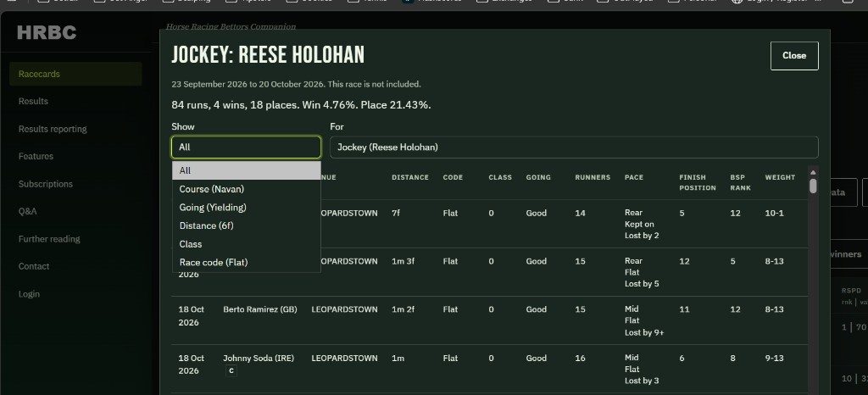Open Q&A in the sidebar
The image size is (868, 395).
point(28,211)
